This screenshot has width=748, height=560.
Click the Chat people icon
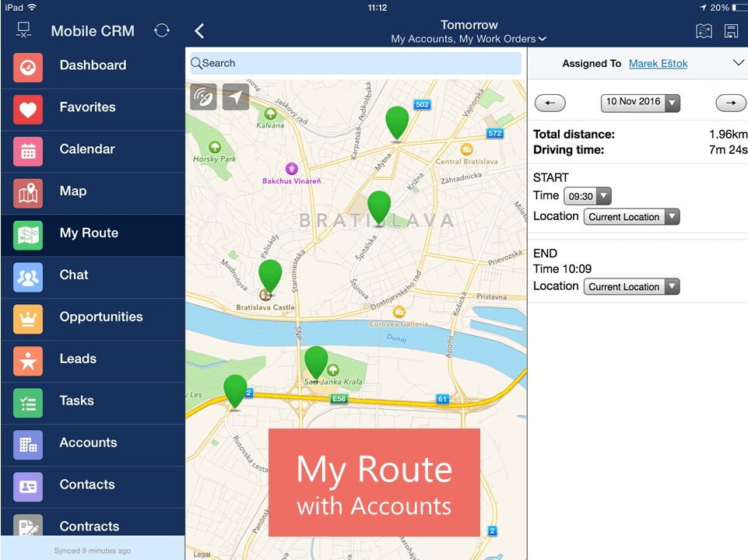(x=28, y=278)
